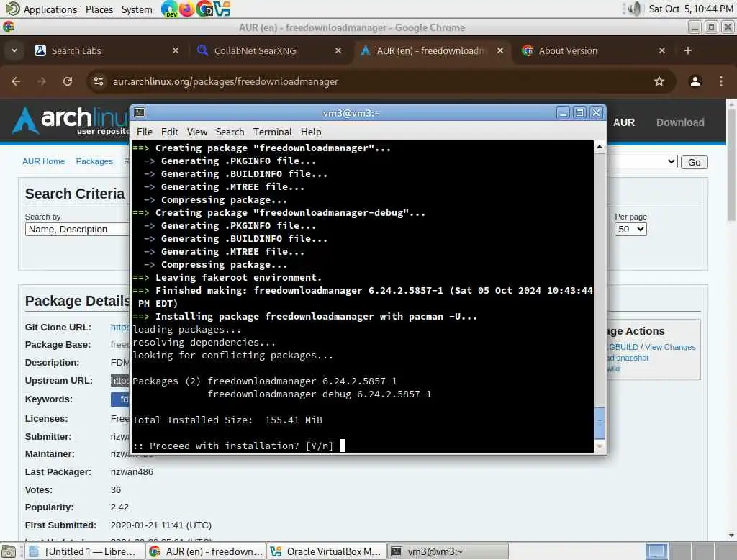The image size is (737, 560).
Task: Switch to Oracle VirtualBox Manager taskbar item
Action: coord(327,551)
